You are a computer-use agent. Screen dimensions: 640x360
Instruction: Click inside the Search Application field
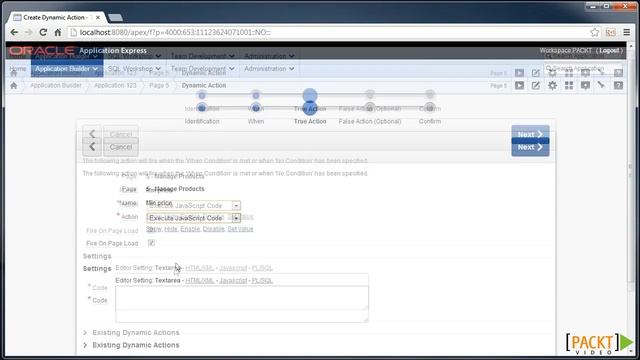click(583, 68)
